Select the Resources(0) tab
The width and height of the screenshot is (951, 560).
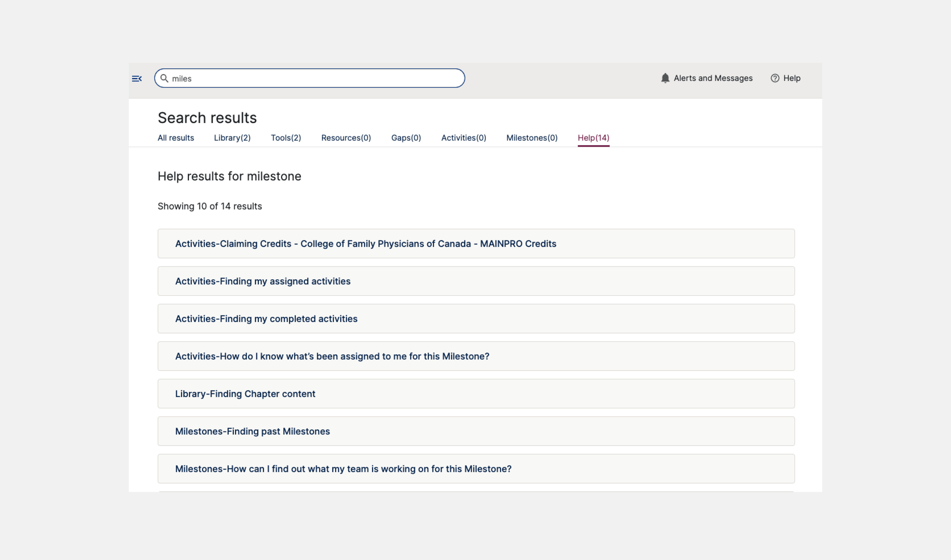346,138
